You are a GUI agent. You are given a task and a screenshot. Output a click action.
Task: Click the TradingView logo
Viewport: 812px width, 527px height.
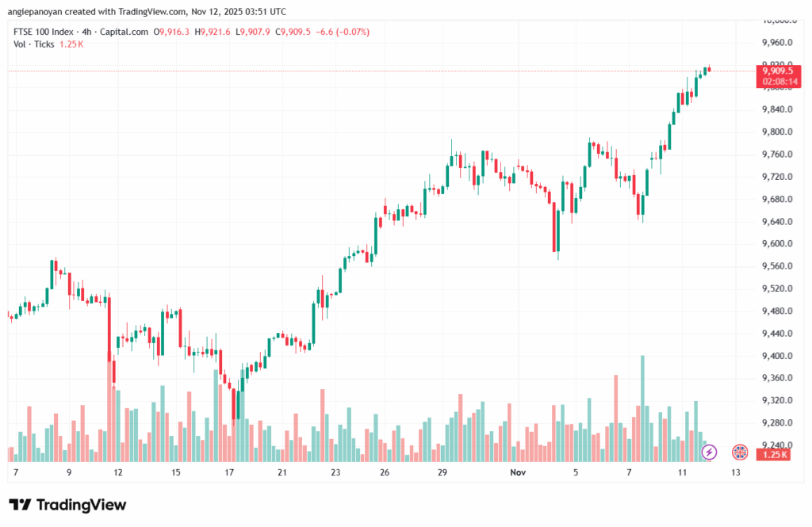67,505
